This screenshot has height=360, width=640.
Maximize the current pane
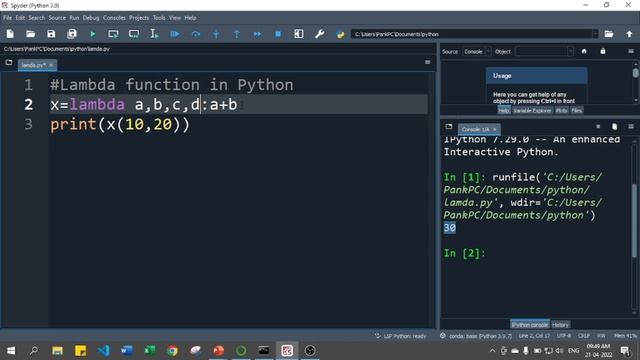tap(299, 34)
